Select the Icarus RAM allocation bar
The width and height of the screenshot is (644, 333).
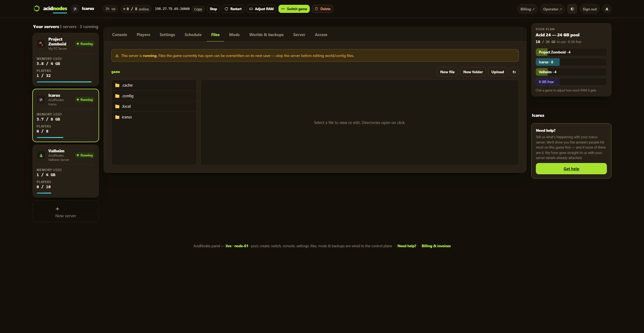(x=571, y=62)
